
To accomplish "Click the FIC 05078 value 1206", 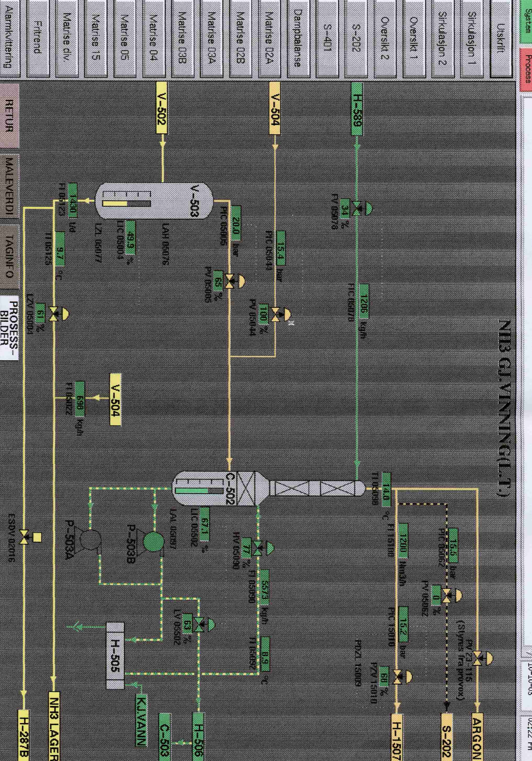I will click(364, 301).
